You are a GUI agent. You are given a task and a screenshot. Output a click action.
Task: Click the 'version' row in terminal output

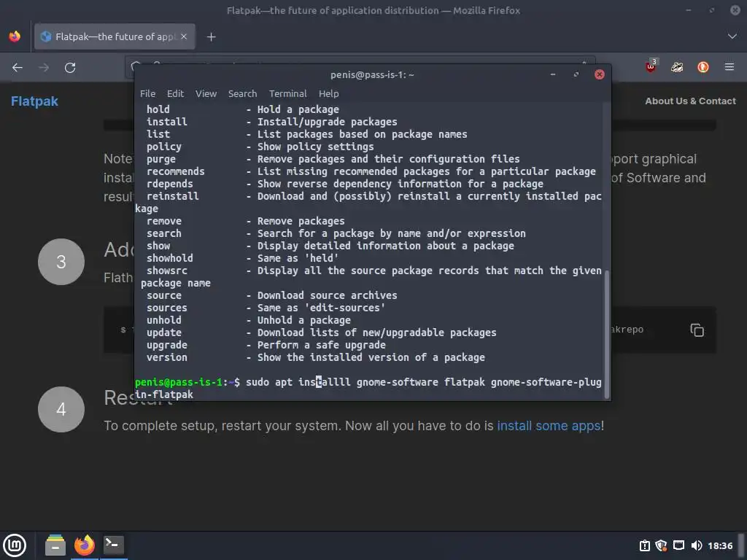[x=315, y=357]
